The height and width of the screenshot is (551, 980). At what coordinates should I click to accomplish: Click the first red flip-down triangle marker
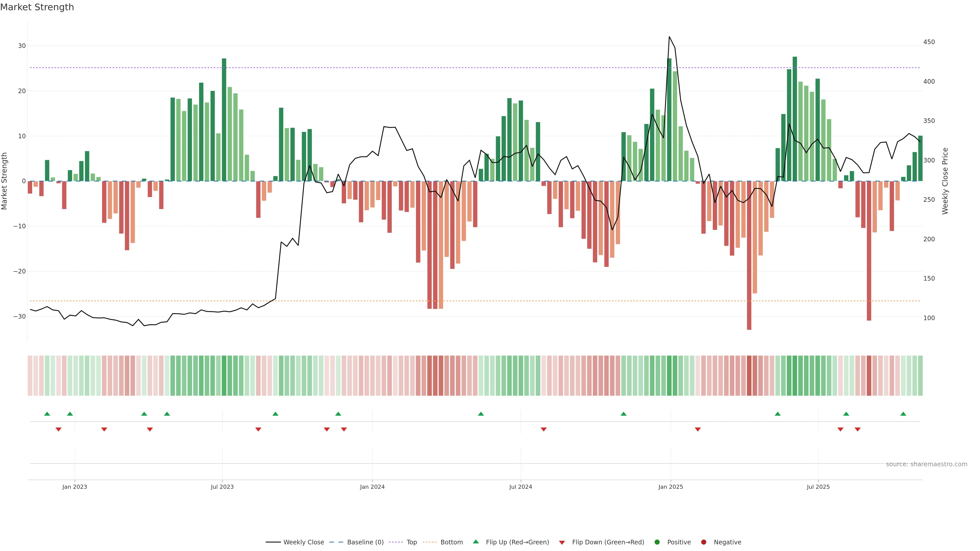(59, 429)
